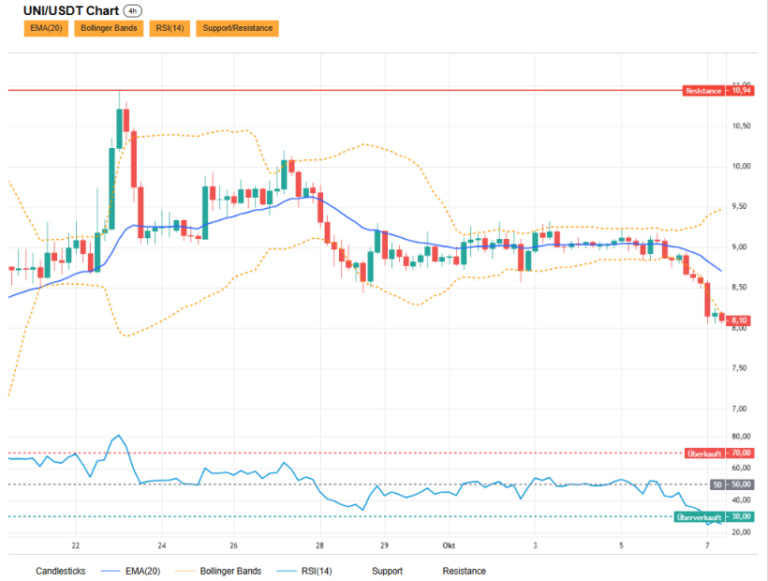768x581 pixels.
Task: Click the 10,00 price axis label
Action: pos(741,166)
